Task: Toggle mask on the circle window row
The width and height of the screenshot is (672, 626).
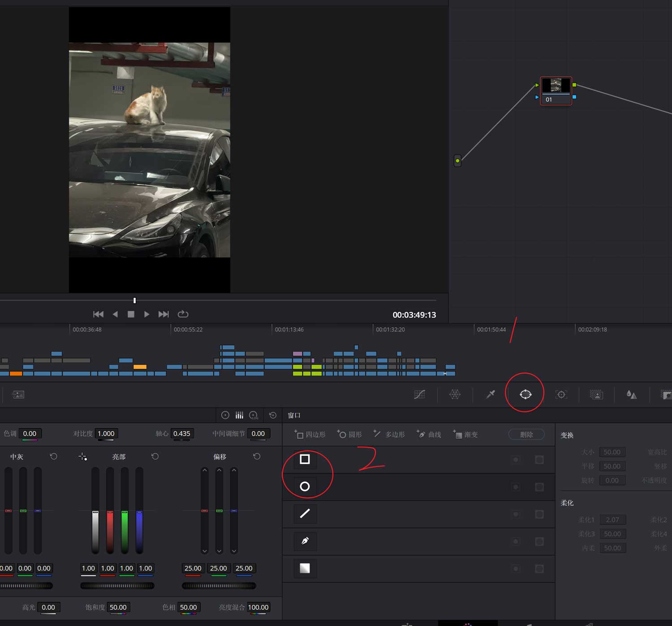Action: (539, 487)
